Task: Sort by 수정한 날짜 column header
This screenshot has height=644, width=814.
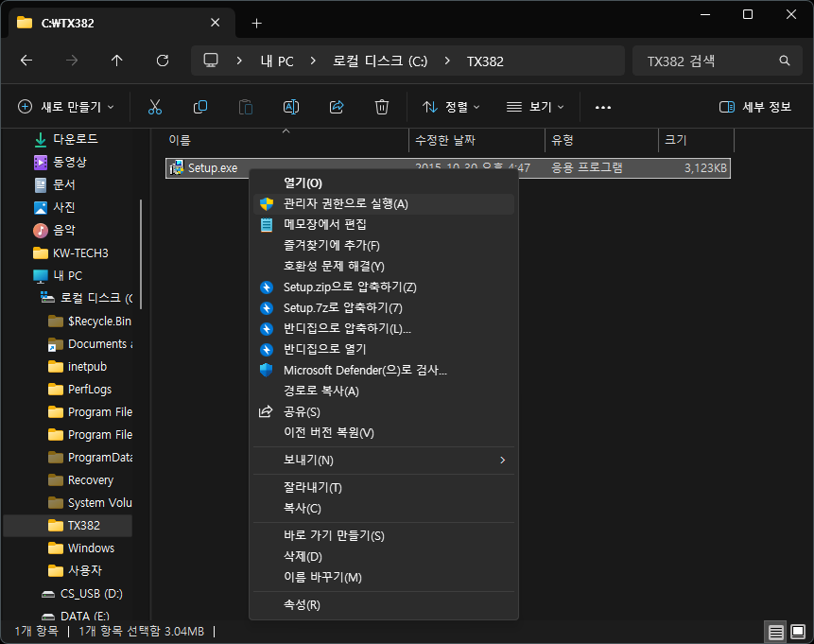Action: point(476,140)
